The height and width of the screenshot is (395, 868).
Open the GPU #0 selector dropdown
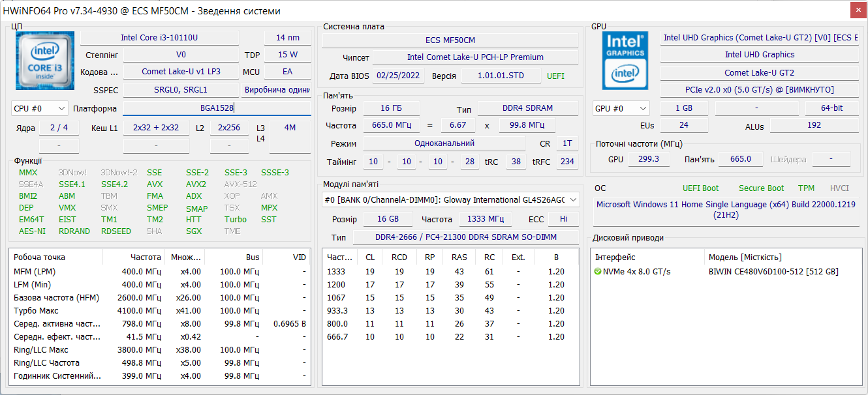pos(621,108)
